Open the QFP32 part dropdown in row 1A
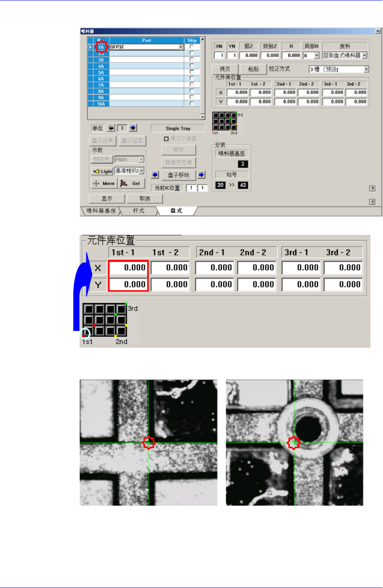 pos(181,47)
